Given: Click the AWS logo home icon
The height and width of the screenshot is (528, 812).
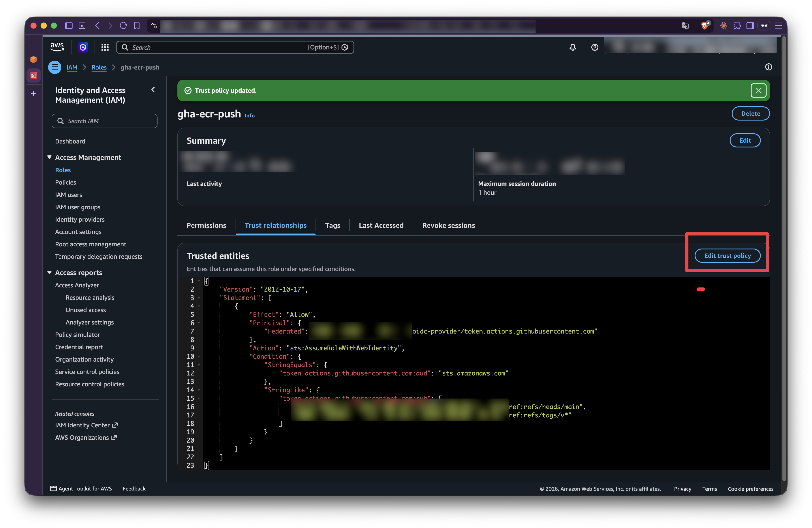Looking at the screenshot, I should click(x=57, y=47).
